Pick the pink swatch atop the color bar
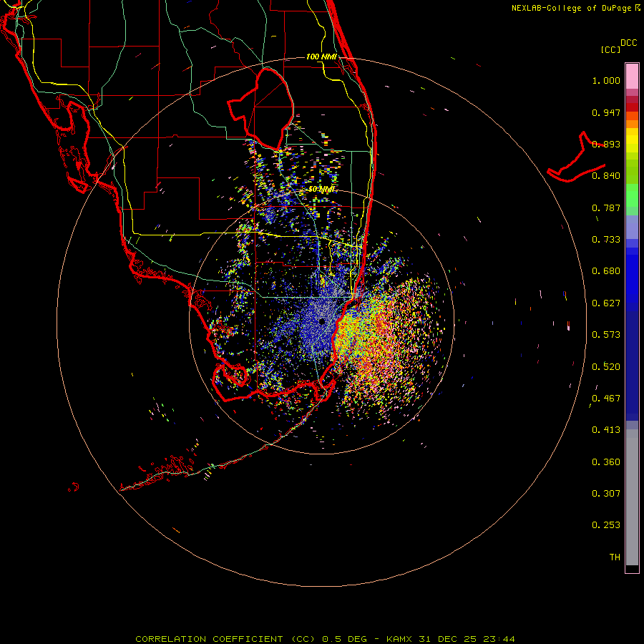 632,77
